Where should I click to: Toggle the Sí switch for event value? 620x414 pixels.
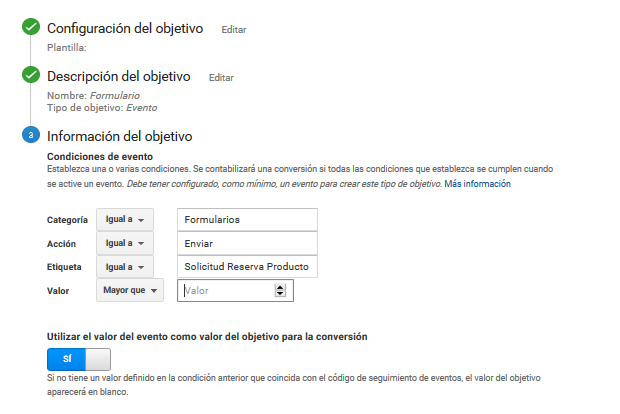(x=79, y=359)
